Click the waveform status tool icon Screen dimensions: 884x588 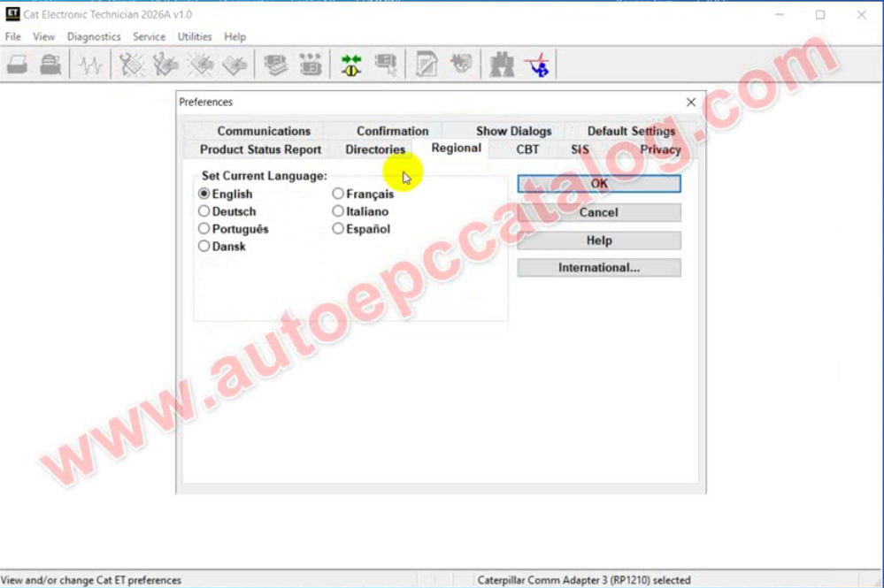pyautogui.click(x=90, y=65)
